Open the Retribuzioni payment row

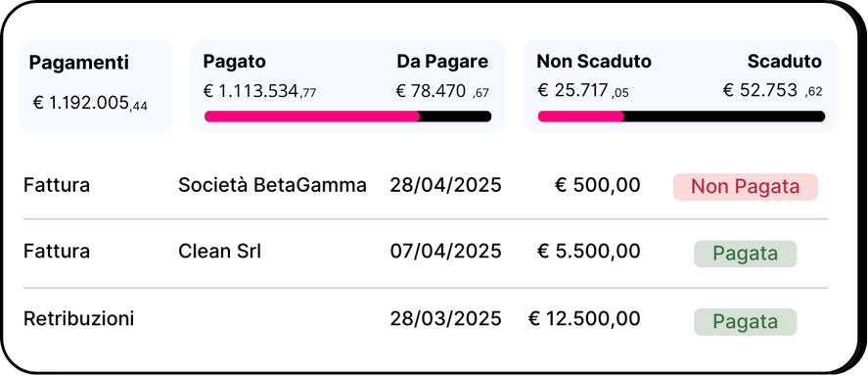pos(425,320)
